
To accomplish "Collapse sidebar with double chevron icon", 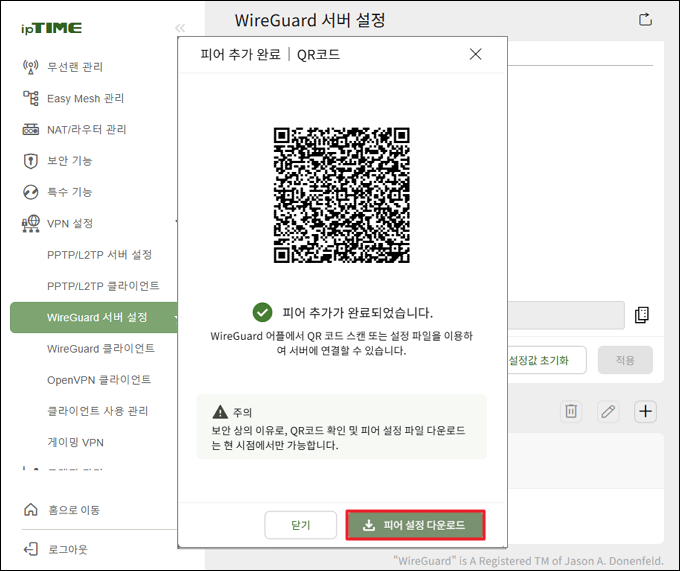I will click(x=180, y=29).
